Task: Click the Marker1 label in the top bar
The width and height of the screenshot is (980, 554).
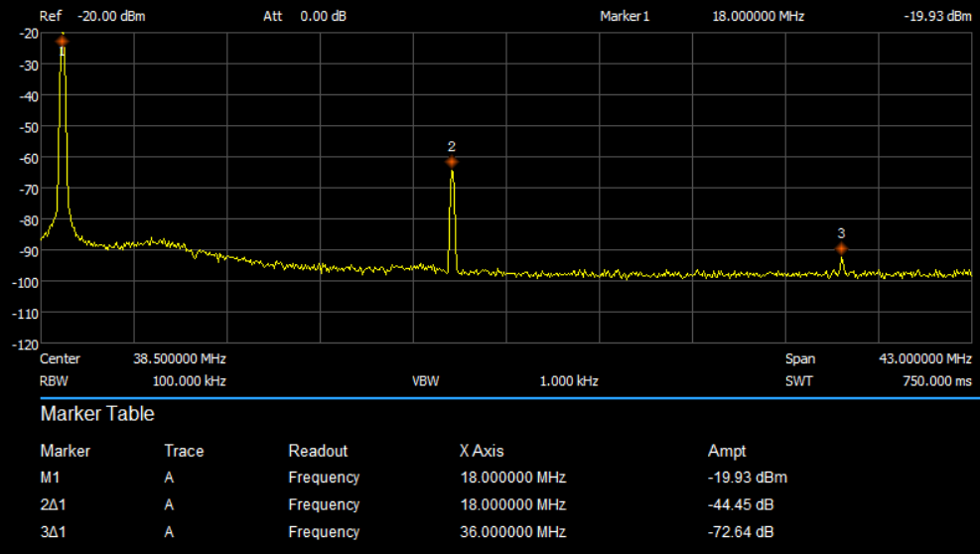Action: click(x=625, y=17)
